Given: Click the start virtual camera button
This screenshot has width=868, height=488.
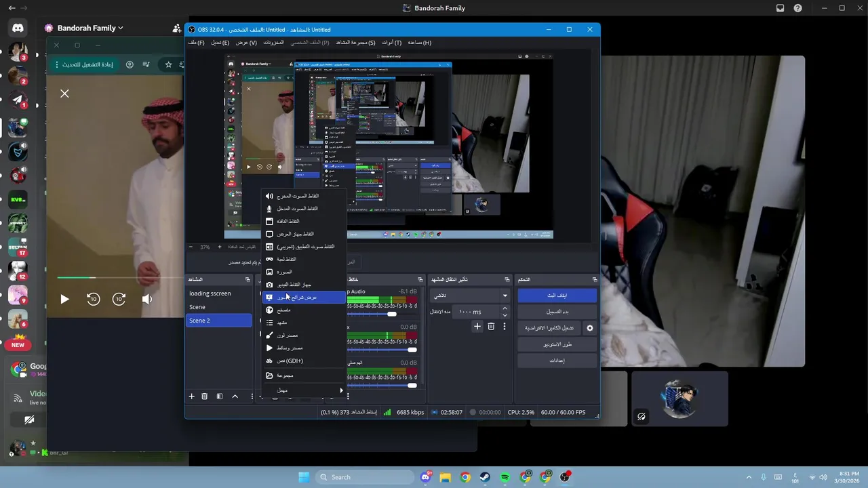Looking at the screenshot, I should tap(549, 328).
